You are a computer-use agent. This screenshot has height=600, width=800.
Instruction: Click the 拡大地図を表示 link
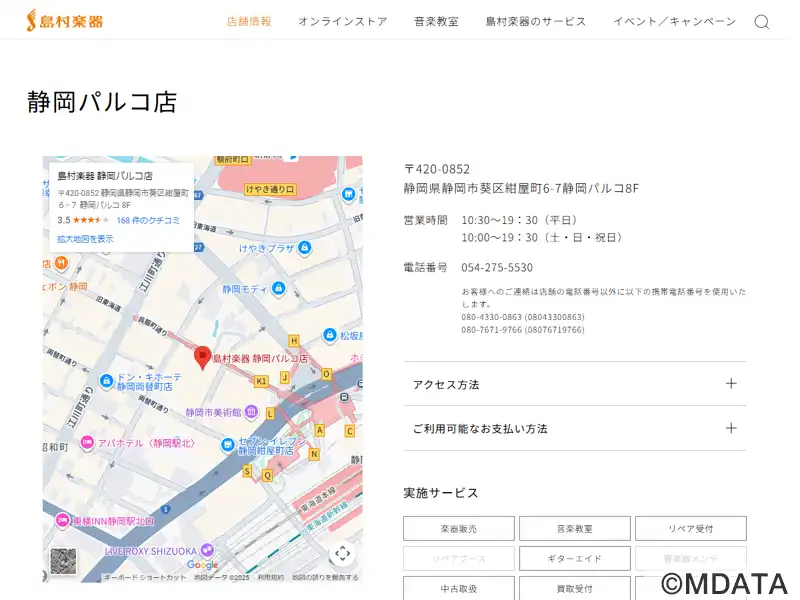(x=85, y=239)
